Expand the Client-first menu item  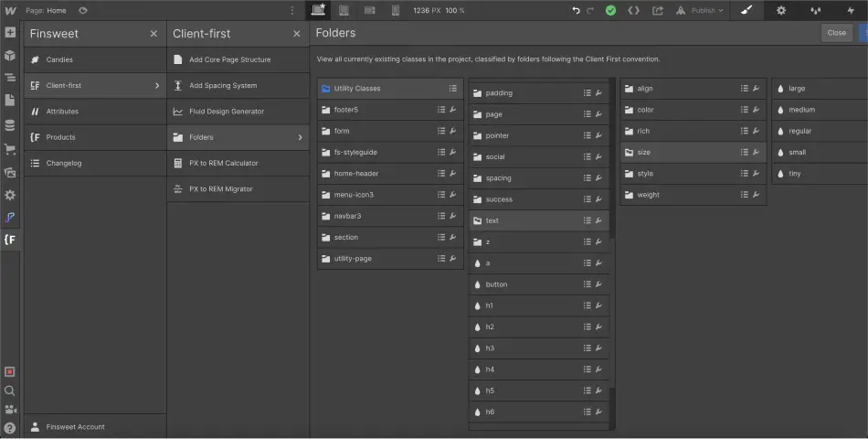tap(95, 85)
